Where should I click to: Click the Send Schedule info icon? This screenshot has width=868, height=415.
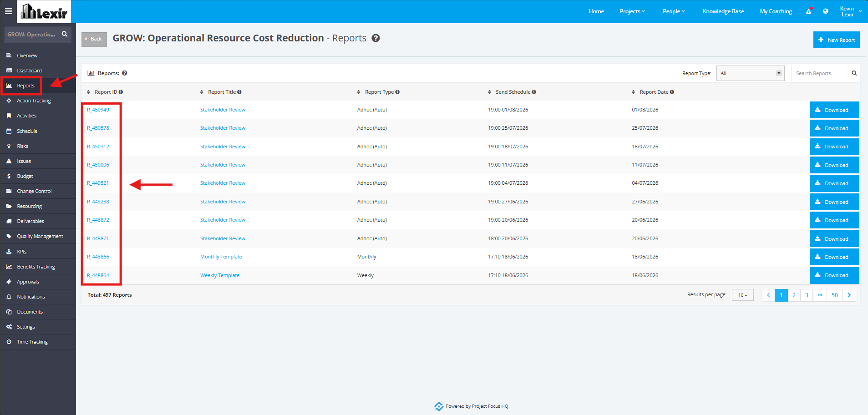pyautogui.click(x=534, y=92)
